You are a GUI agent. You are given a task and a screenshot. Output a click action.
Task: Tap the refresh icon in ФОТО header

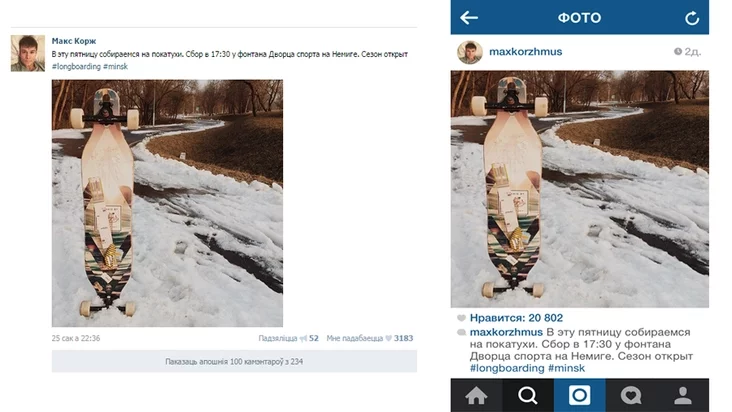coord(691,18)
